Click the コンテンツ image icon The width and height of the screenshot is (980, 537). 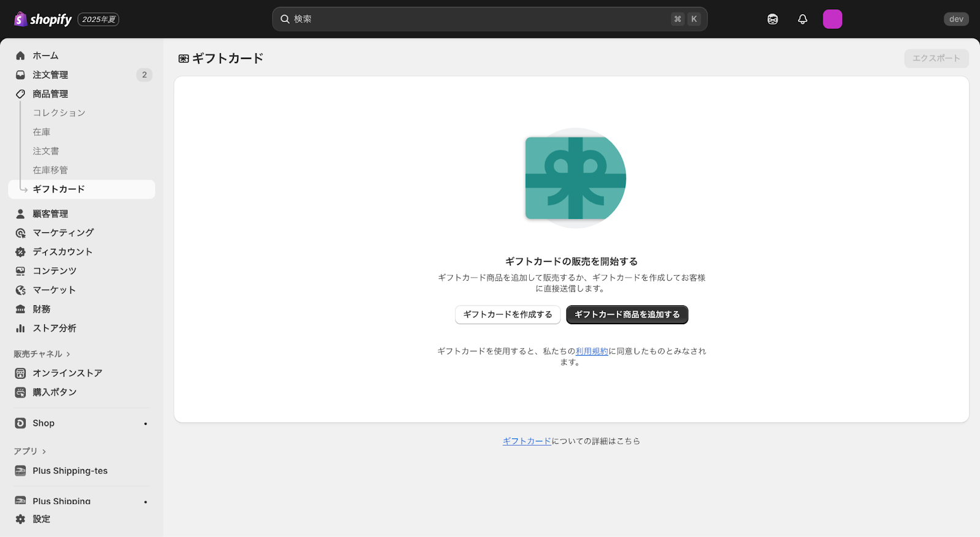coord(20,271)
